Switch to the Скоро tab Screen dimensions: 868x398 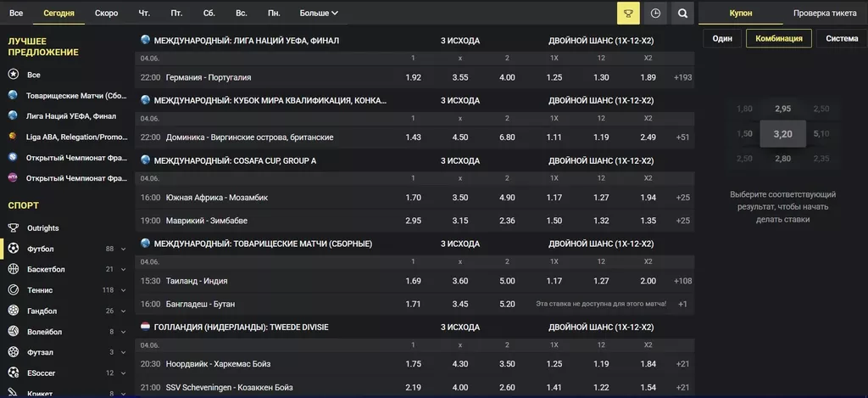click(107, 13)
